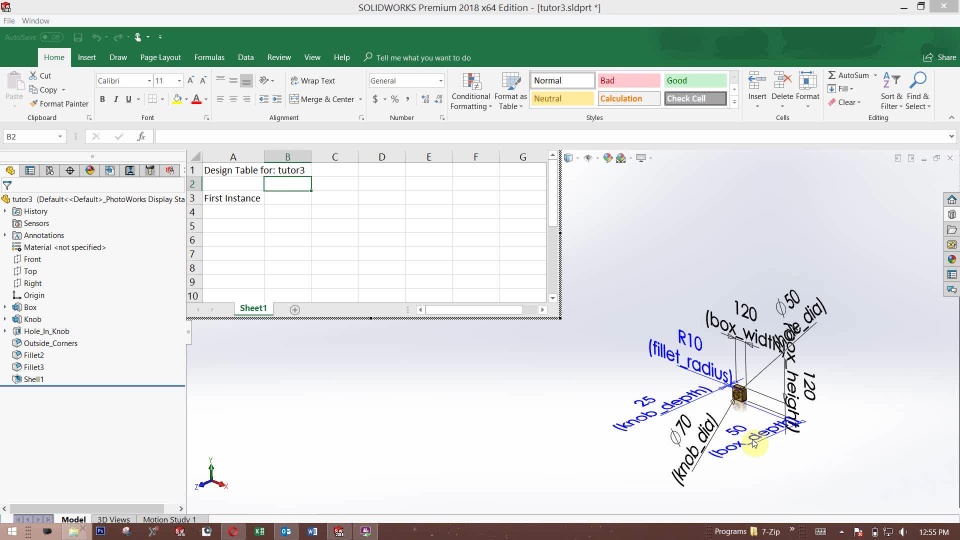
Task: Apply the Calculation cell style
Action: (x=629, y=99)
